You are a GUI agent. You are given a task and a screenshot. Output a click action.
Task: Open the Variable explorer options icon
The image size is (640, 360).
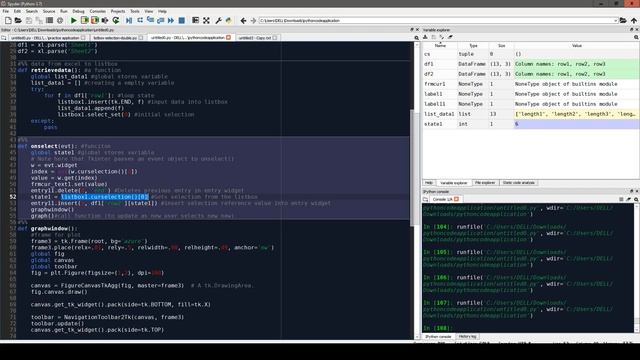(636, 37)
